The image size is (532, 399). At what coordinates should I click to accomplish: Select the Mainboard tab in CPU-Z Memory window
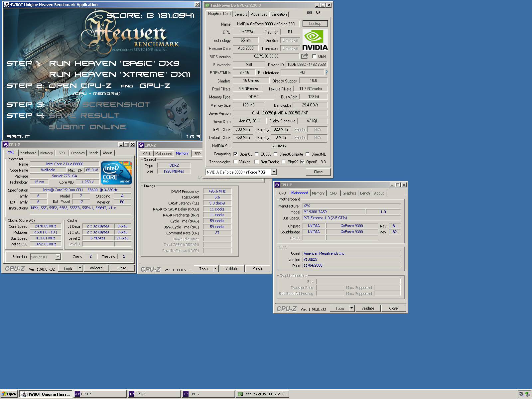coord(164,154)
